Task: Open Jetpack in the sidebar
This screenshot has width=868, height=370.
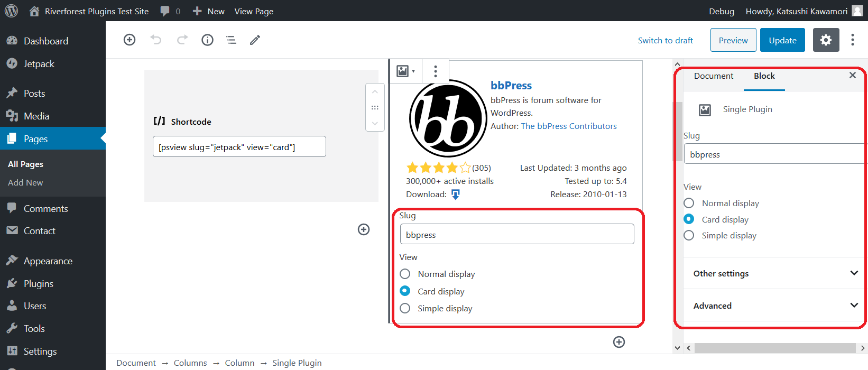Action: 39,63
